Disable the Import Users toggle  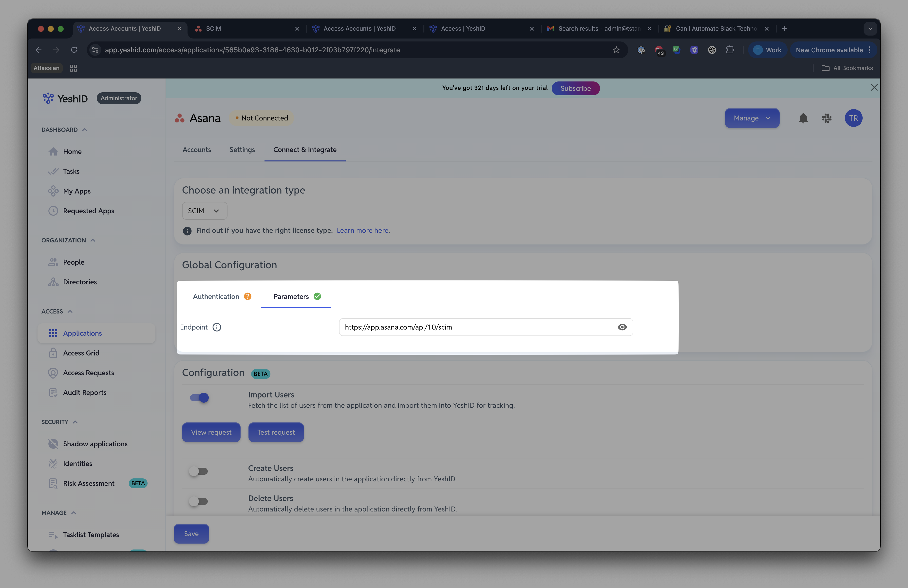click(199, 398)
